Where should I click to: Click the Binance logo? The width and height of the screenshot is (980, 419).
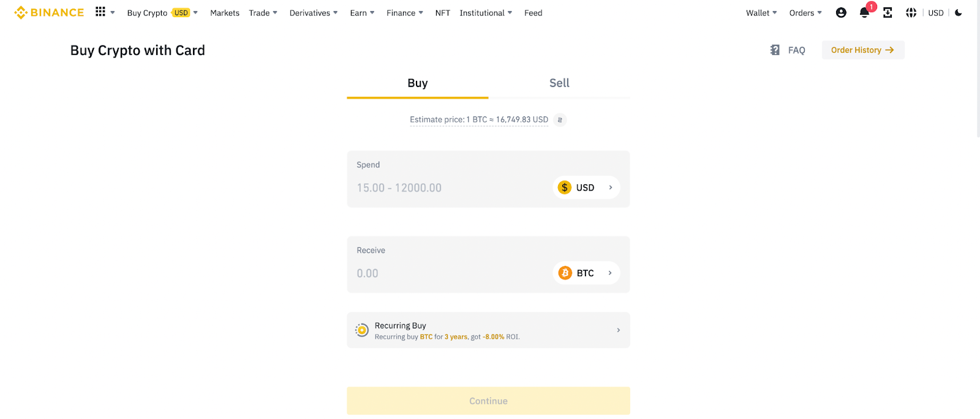pos(49,12)
